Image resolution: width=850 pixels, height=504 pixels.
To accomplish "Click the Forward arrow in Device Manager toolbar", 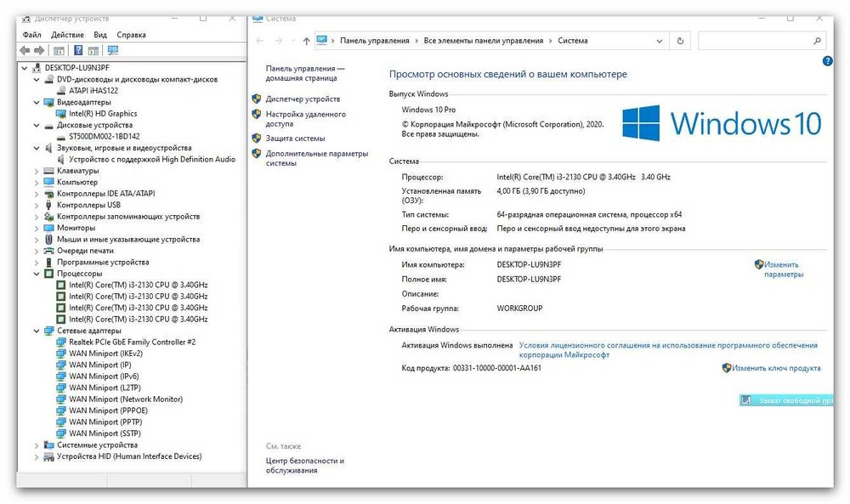I will click(x=39, y=50).
